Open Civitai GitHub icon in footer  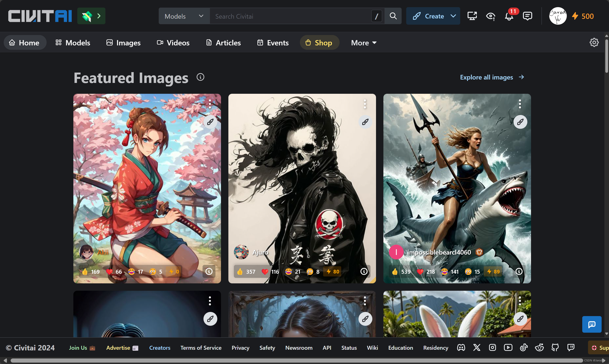click(x=555, y=347)
